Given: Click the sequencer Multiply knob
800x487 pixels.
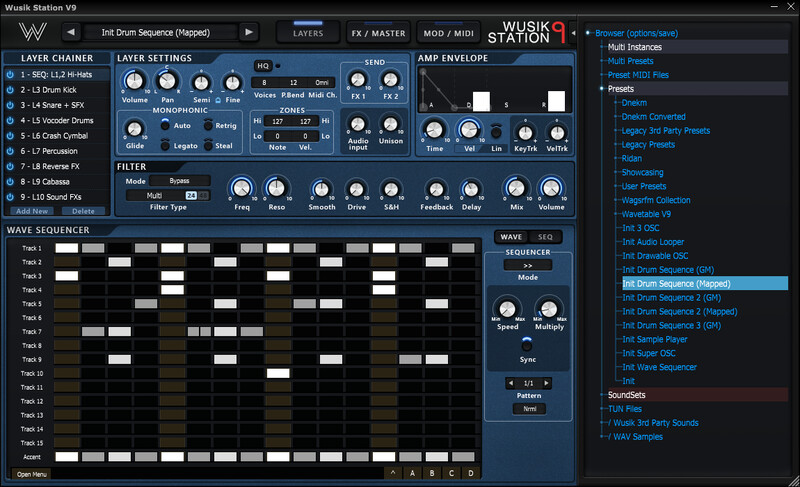Looking at the screenshot, I should 549,309.
